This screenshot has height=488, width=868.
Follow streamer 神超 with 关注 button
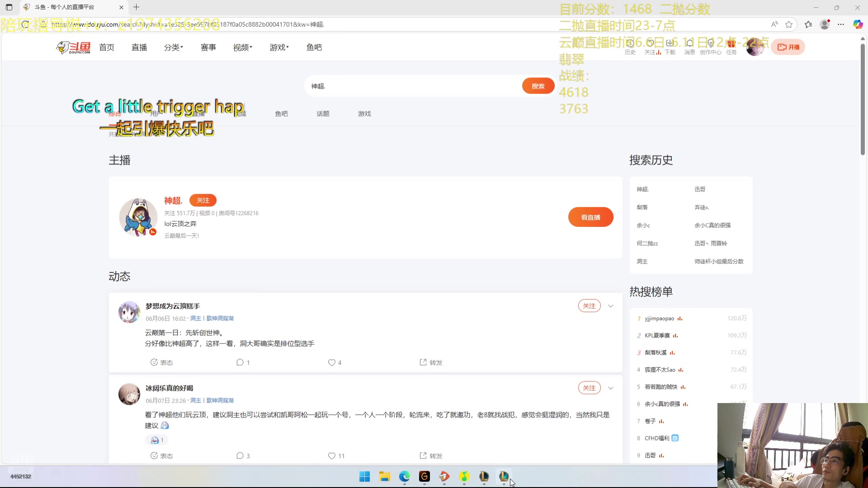coord(203,200)
